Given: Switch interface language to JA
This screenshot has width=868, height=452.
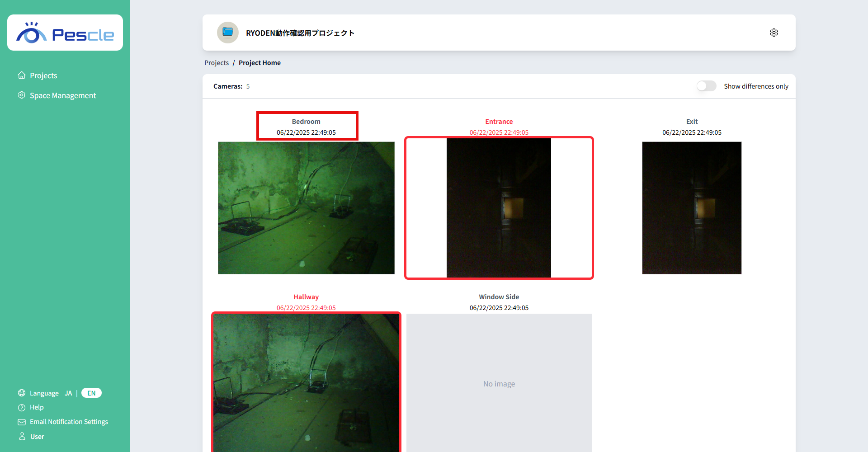Looking at the screenshot, I should click(x=68, y=393).
